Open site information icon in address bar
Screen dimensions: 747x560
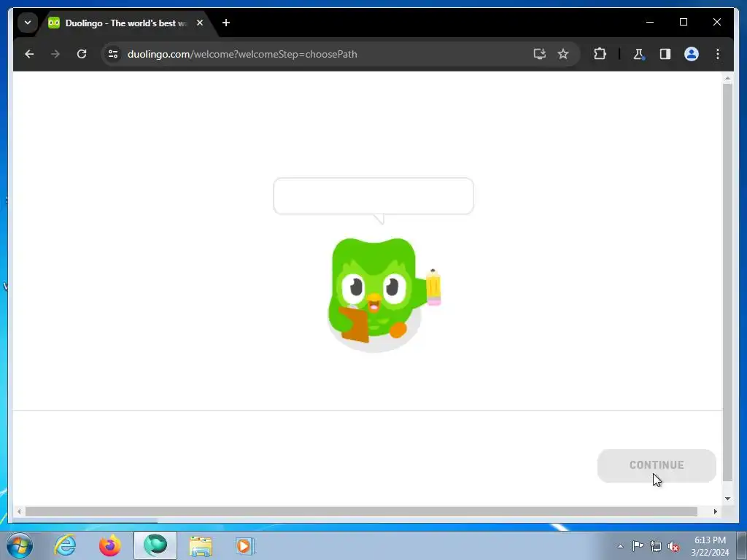pos(113,54)
